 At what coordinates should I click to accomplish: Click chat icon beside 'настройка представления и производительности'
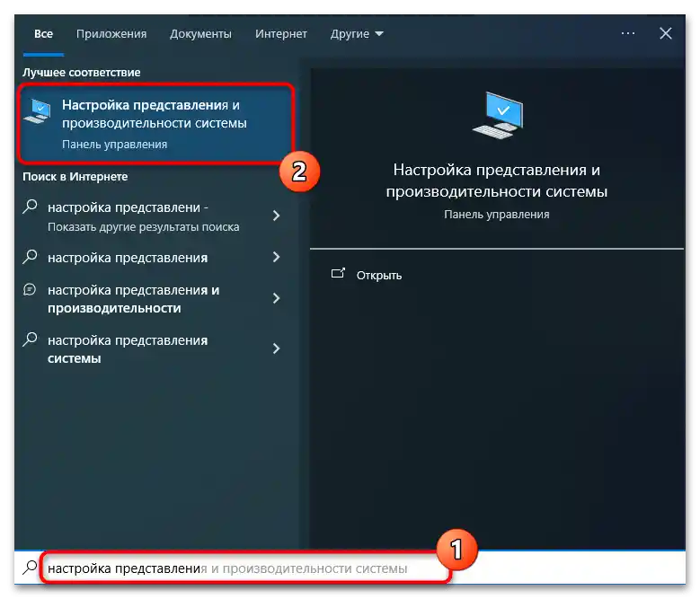click(x=30, y=289)
